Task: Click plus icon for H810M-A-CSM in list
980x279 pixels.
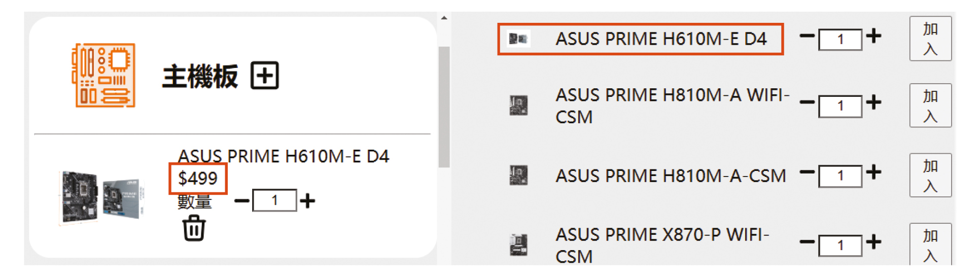Action: tap(873, 172)
